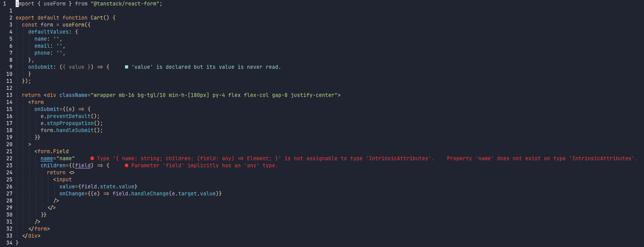Click the form.Field opening tag
644x247 pixels.
[x=52, y=151]
